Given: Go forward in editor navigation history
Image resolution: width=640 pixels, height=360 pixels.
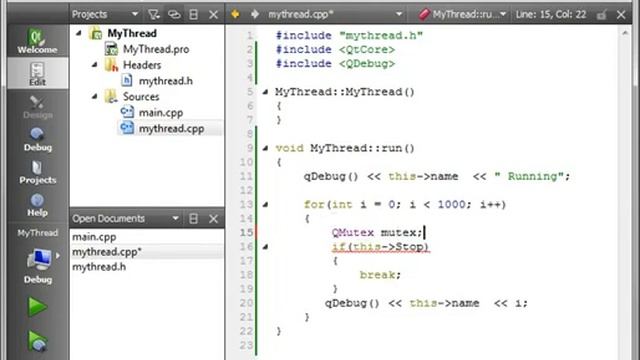Looking at the screenshot, I should [x=255, y=14].
